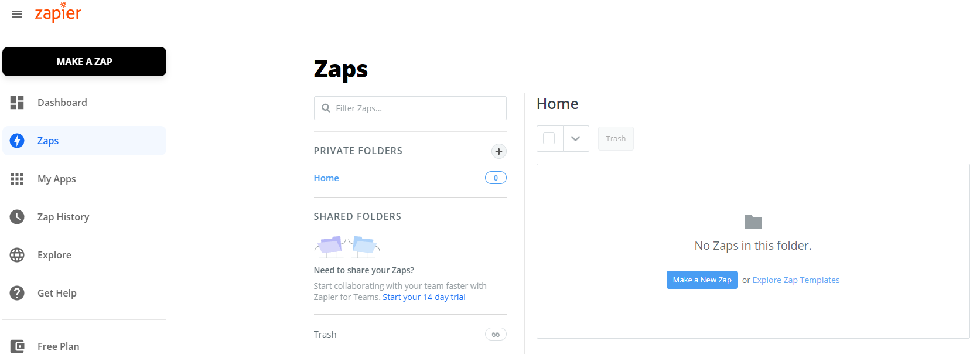Click the Zapier logo
This screenshot has width=980, height=354.
(58, 13)
